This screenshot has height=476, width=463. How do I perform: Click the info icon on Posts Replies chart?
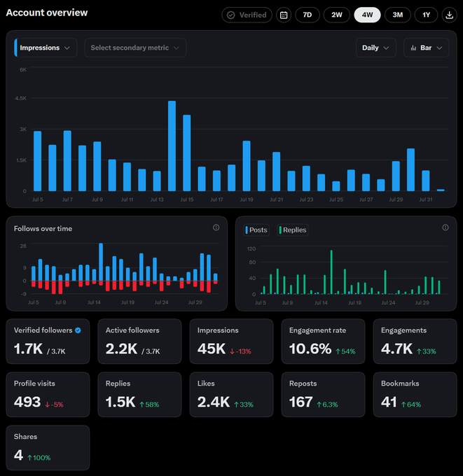click(x=445, y=227)
